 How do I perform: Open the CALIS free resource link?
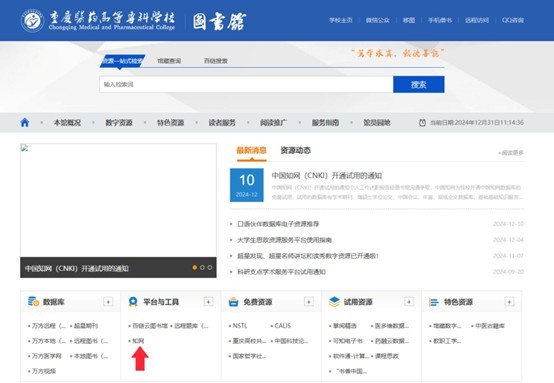point(282,326)
